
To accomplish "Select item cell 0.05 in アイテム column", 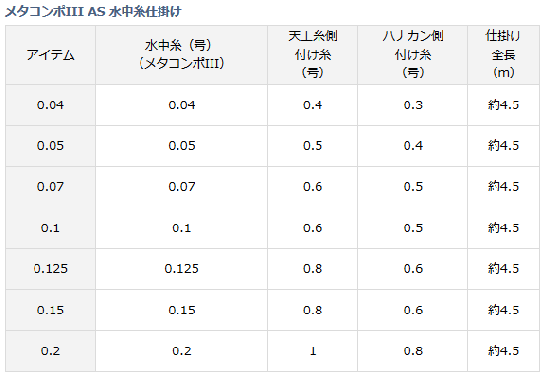I will [50, 146].
